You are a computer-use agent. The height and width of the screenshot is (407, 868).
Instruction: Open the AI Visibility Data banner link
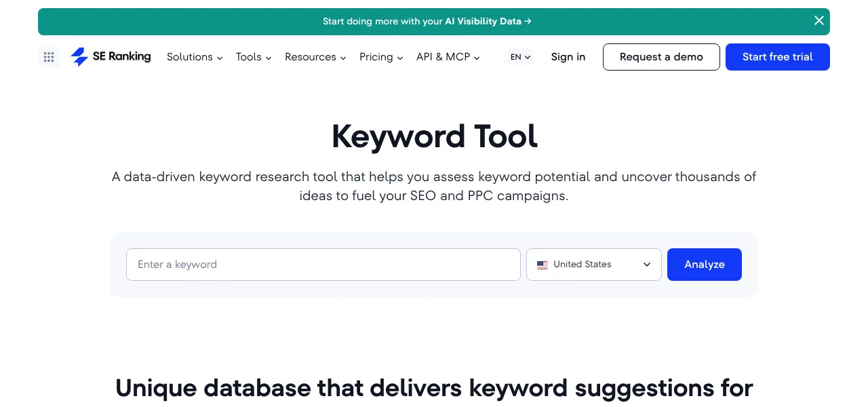click(x=427, y=21)
